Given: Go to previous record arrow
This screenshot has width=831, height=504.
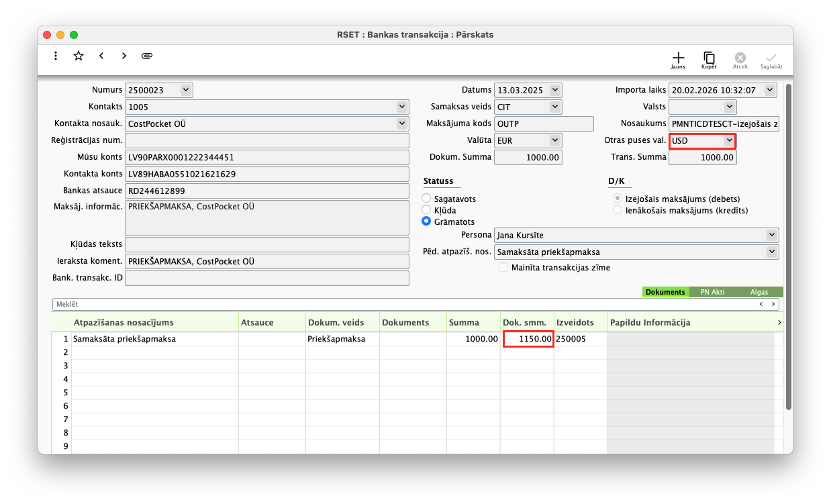Looking at the screenshot, I should pos(101,56).
